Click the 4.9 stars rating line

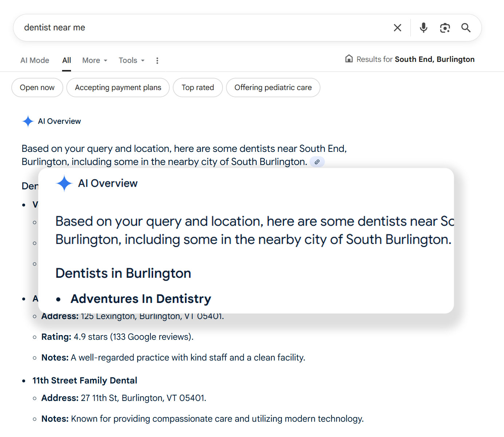[x=117, y=337]
